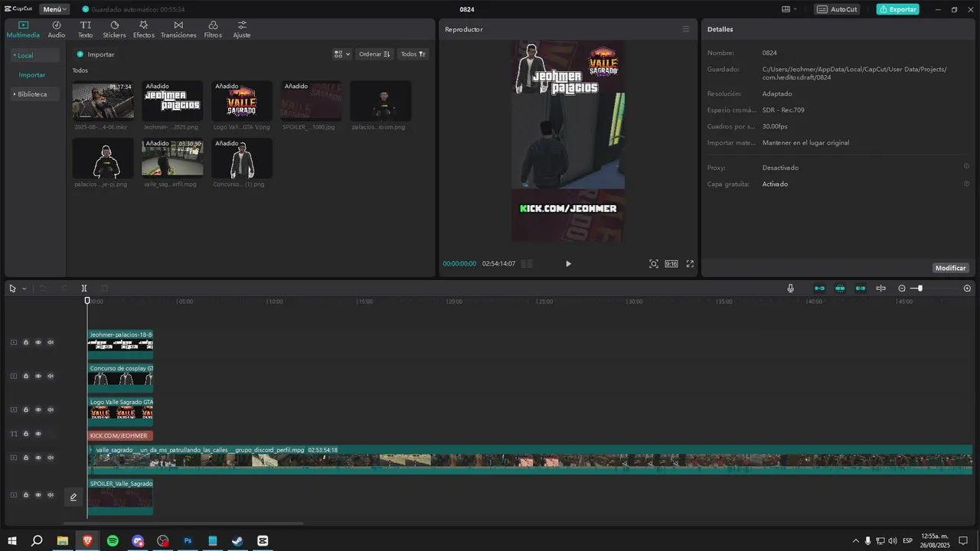This screenshot has width=980, height=551.
Task: Toggle auto snapping in timeline
Action: tap(840, 289)
